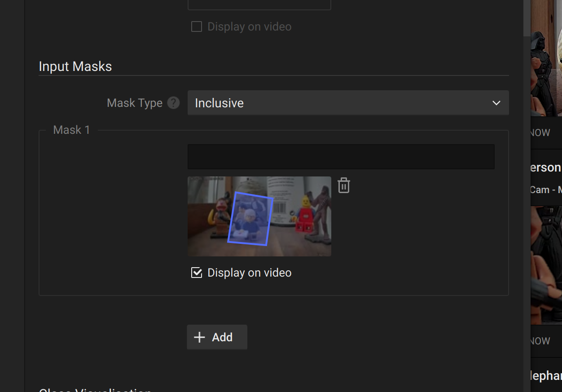Open the Darth Vader figure camera thumbnail
Viewport: 562px width, 392px height.
pyautogui.click(x=546, y=58)
